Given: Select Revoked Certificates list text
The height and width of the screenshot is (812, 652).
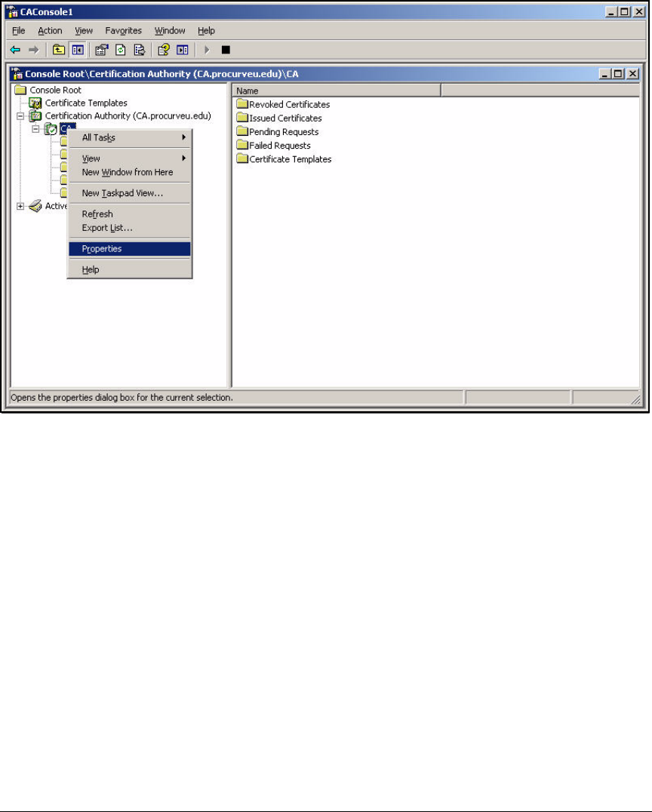Looking at the screenshot, I should click(290, 104).
